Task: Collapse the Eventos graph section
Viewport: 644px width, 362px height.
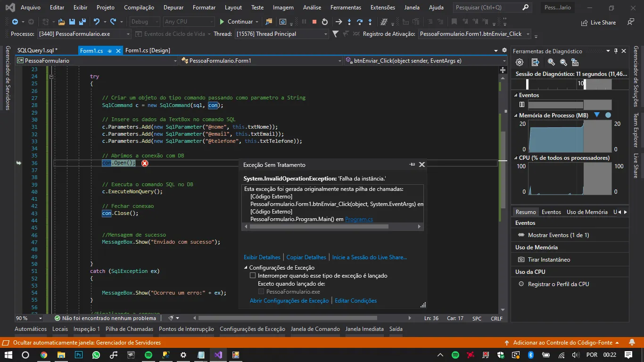Action: tap(515, 95)
